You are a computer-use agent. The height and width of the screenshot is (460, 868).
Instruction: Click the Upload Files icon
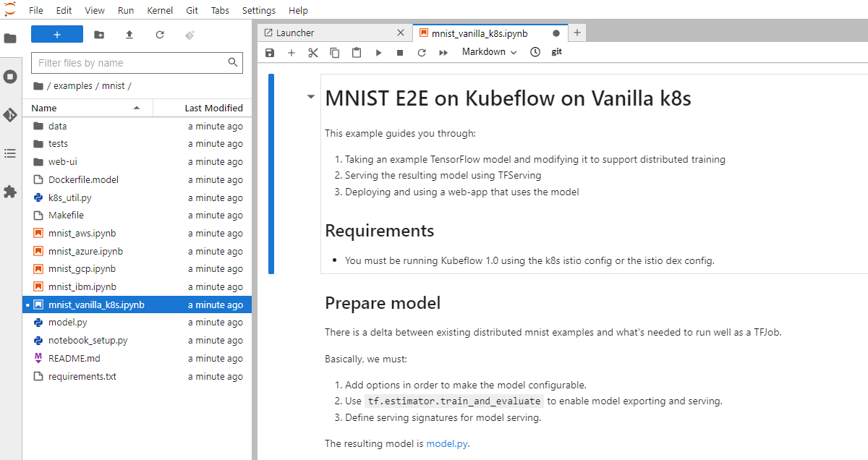click(x=129, y=35)
